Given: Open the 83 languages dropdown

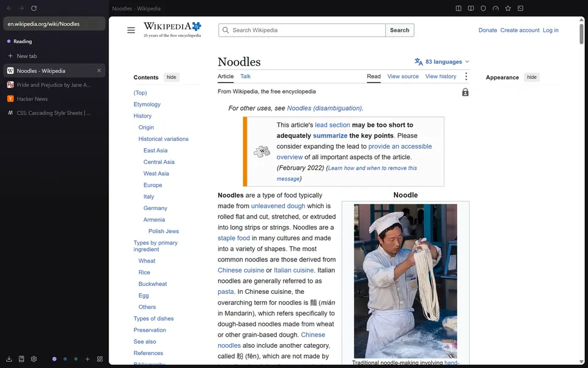Looking at the screenshot, I should point(442,61).
